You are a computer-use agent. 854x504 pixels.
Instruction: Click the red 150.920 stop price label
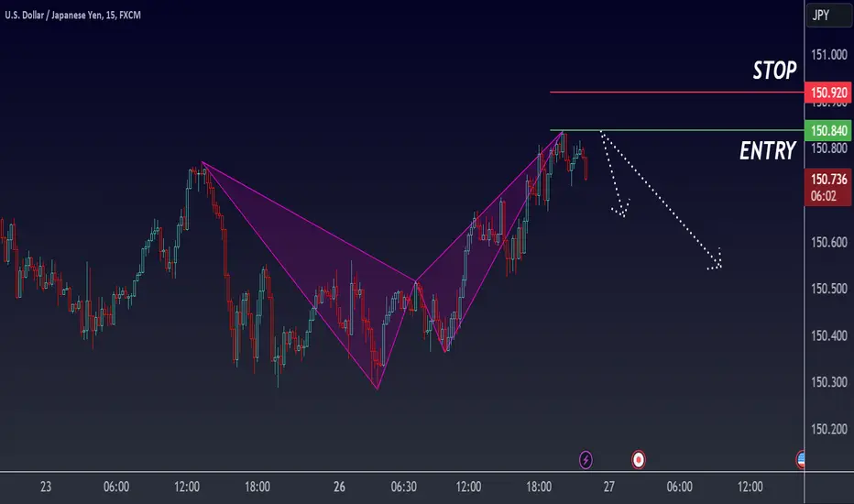828,93
